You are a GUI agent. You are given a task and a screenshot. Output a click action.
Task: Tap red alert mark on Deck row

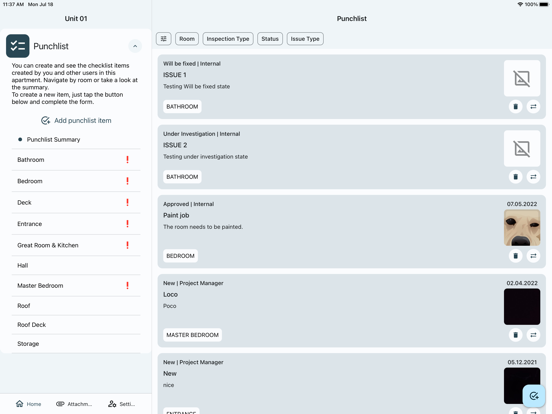click(127, 202)
